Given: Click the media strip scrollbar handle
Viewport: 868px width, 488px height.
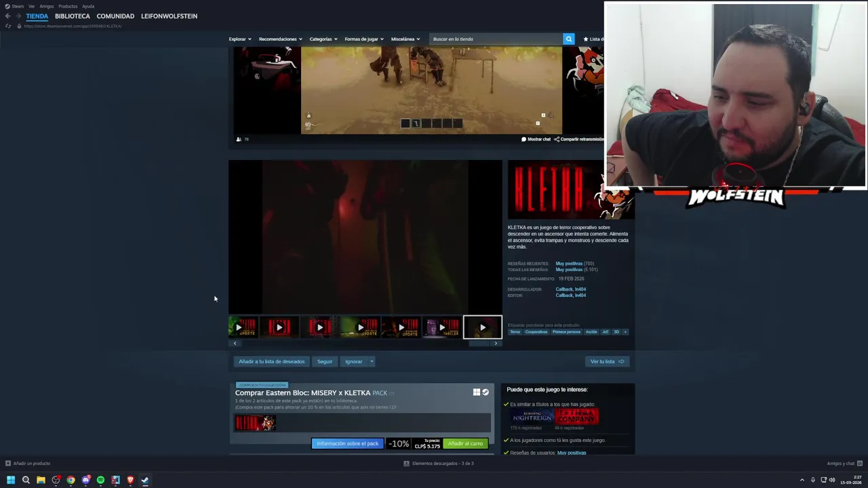Looking at the screenshot, I should point(479,343).
